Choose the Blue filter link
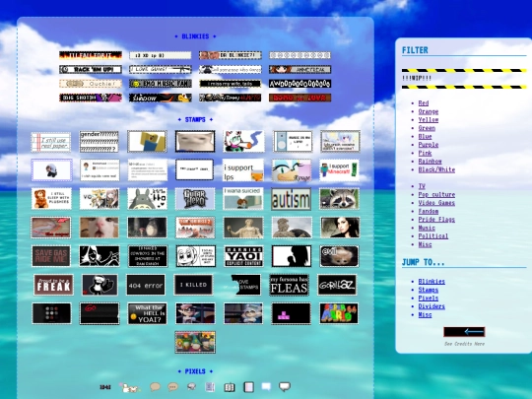The height and width of the screenshot is (399, 532). [x=425, y=136]
